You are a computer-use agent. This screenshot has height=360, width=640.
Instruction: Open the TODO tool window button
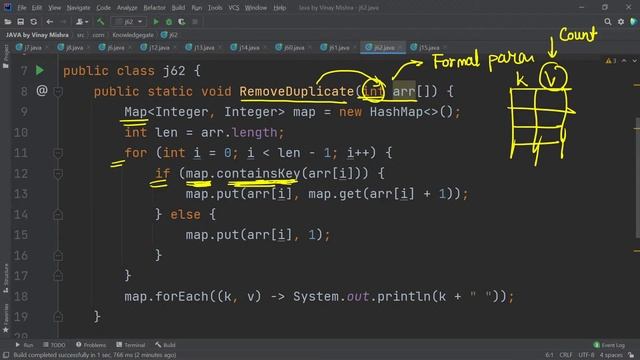[x=54, y=345]
